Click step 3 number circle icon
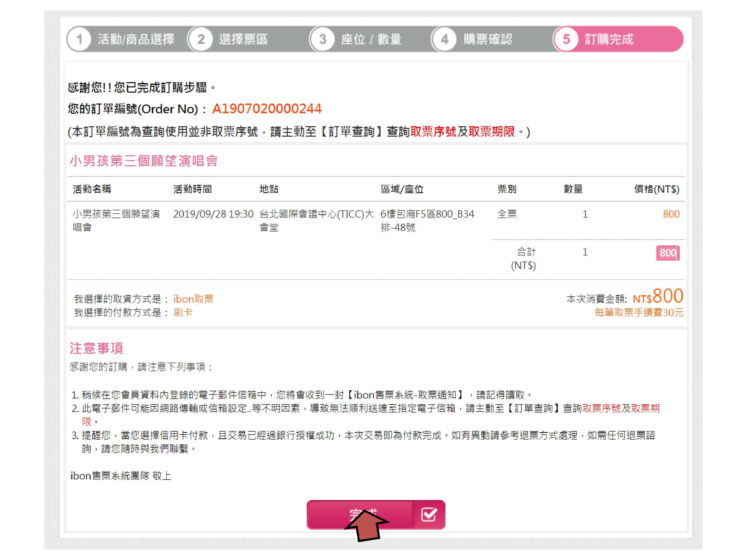Screen dimensions: 747x560 click(322, 39)
